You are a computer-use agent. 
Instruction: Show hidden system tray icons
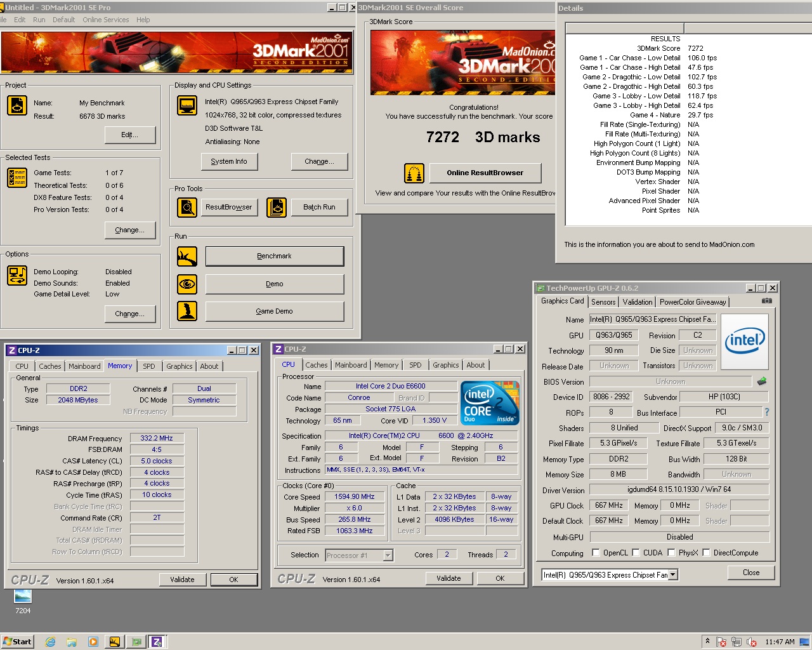707,641
